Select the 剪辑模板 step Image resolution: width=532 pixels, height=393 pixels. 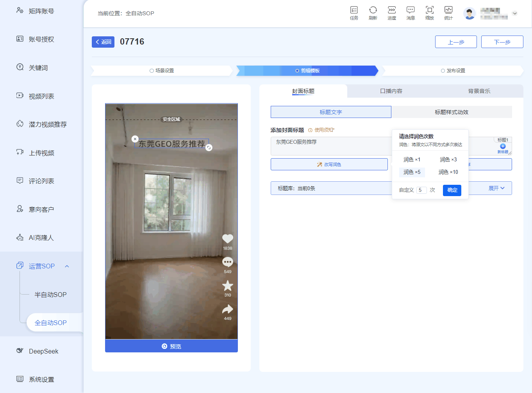pyautogui.click(x=307, y=71)
